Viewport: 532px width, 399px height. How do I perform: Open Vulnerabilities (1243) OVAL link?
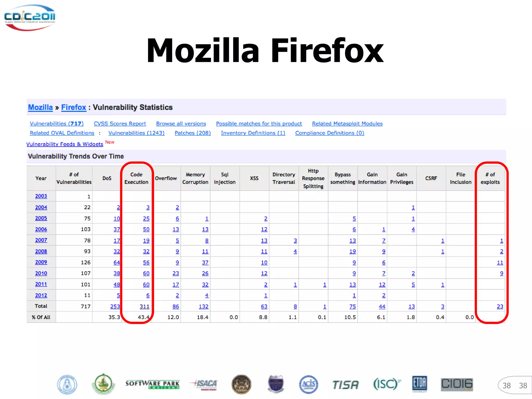click(x=136, y=133)
